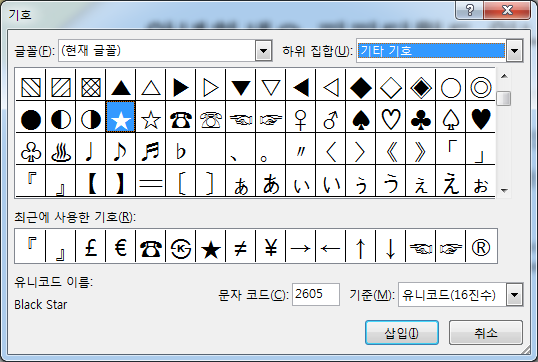Select the black heart suit symbol
Viewport: 538px width, 362px height.
481,119
